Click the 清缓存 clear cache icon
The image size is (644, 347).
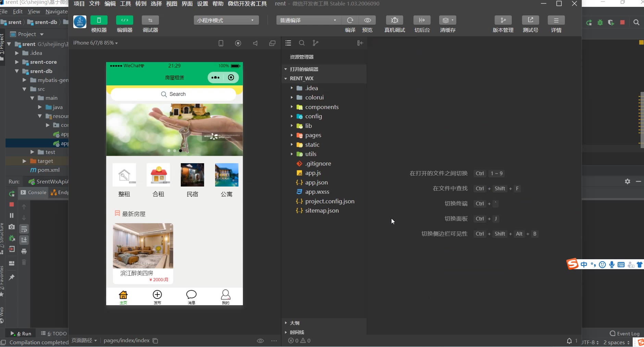click(447, 20)
